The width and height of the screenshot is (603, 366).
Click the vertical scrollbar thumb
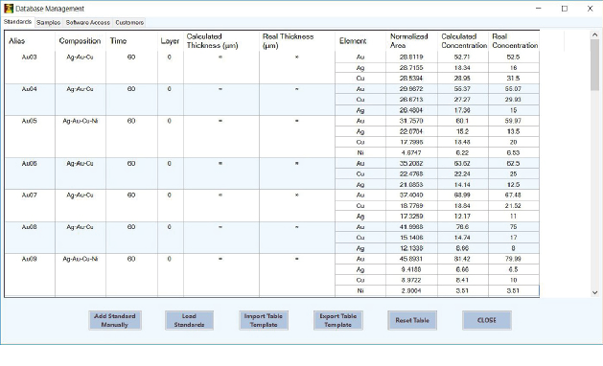(x=595, y=65)
